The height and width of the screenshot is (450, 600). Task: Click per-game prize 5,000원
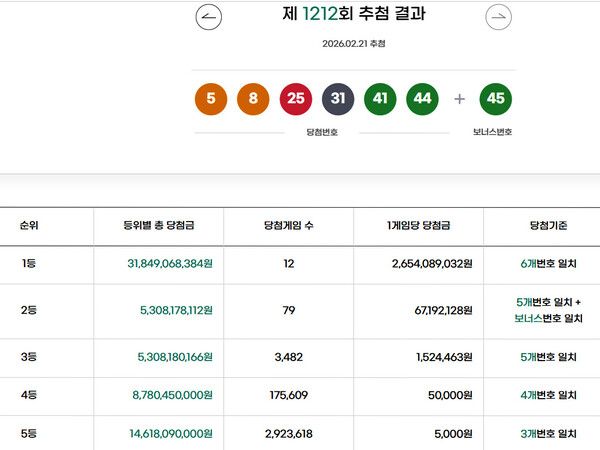[453, 434]
